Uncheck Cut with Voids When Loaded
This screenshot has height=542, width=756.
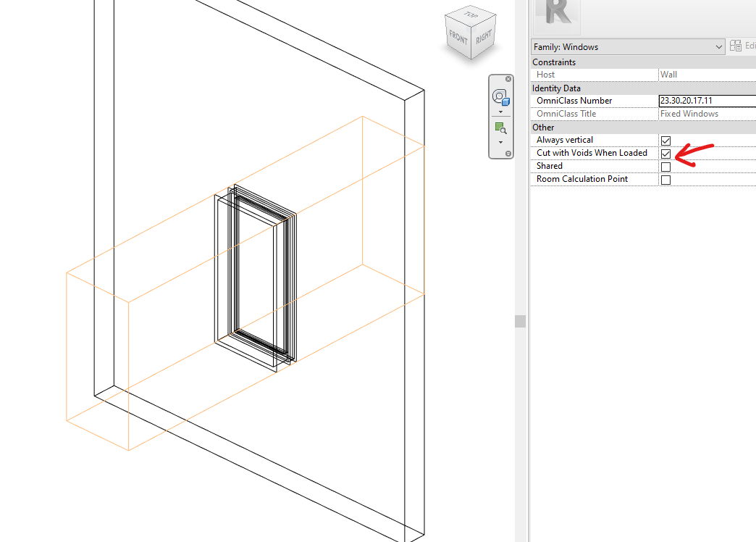pos(665,154)
